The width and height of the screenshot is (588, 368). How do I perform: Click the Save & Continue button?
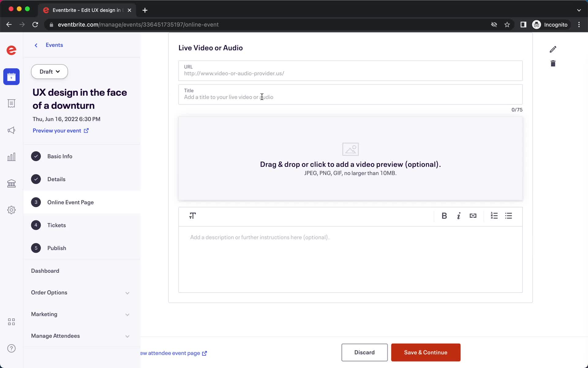[425, 352]
